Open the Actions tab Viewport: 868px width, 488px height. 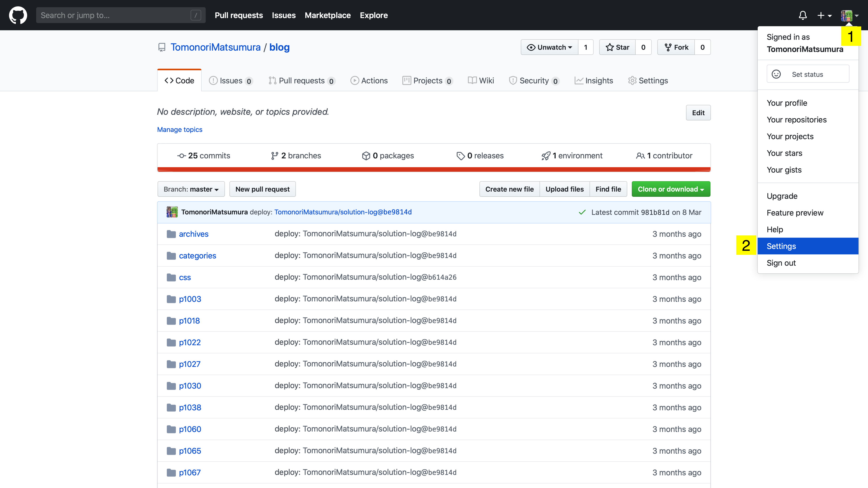point(369,80)
